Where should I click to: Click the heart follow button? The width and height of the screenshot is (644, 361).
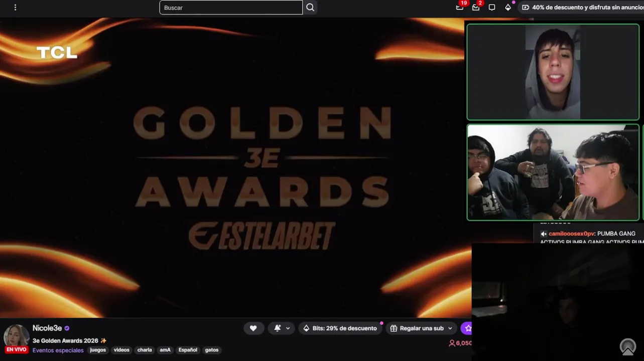coord(253,328)
